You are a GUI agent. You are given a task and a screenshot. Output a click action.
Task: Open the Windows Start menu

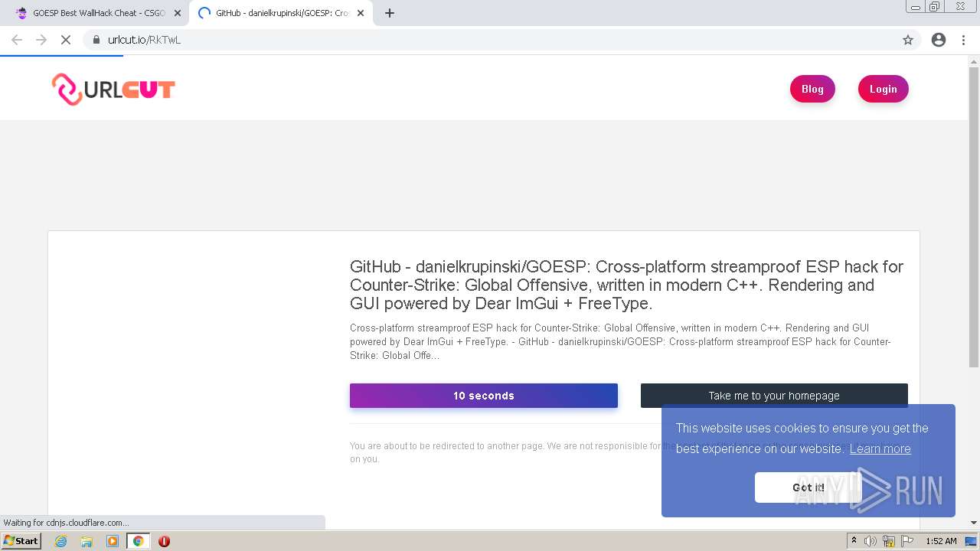tap(21, 541)
